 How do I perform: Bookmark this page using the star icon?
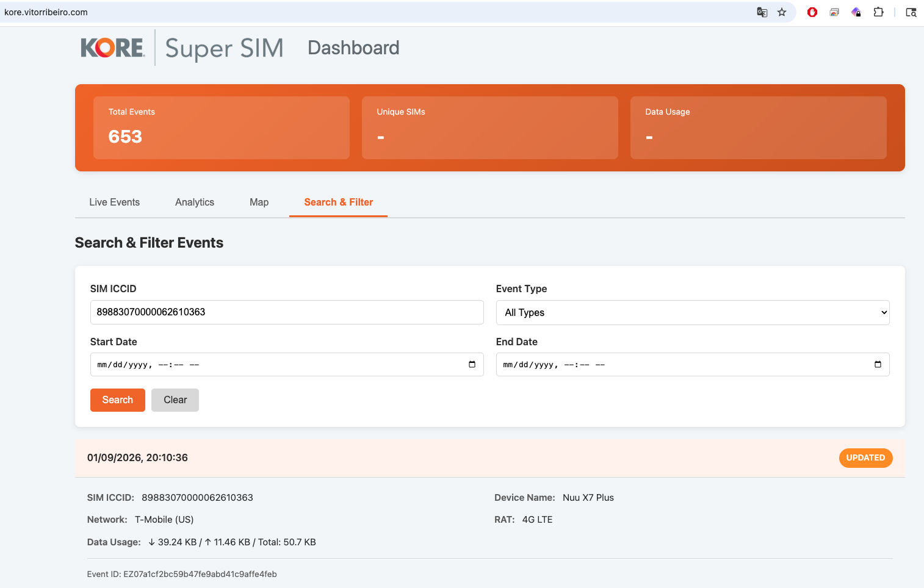782,12
